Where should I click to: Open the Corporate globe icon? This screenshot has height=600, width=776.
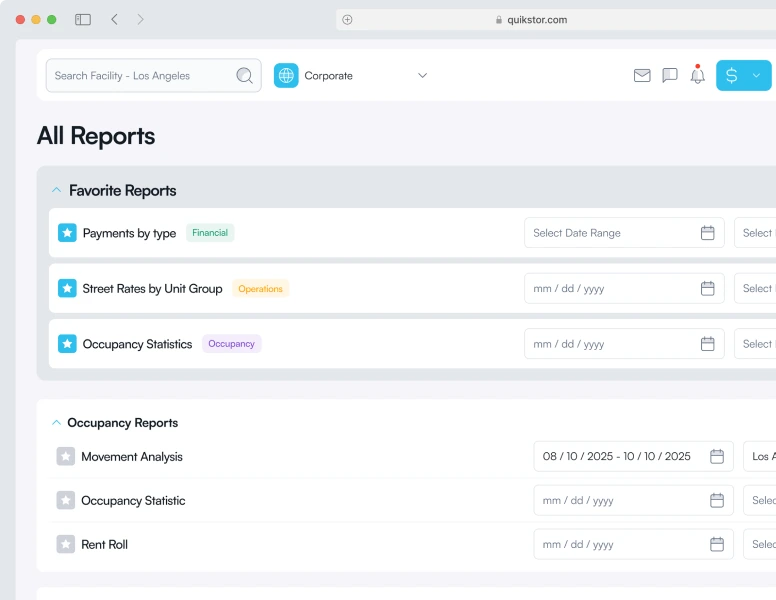(286, 76)
